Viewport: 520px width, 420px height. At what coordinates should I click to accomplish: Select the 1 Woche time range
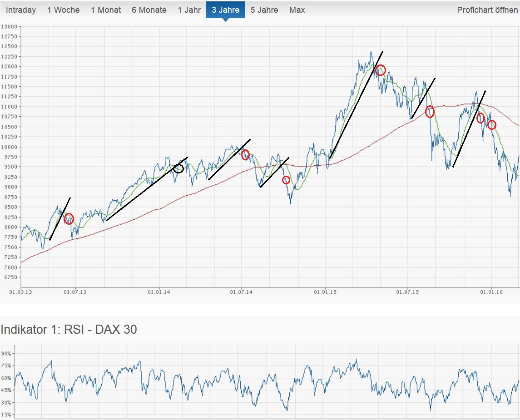[63, 10]
